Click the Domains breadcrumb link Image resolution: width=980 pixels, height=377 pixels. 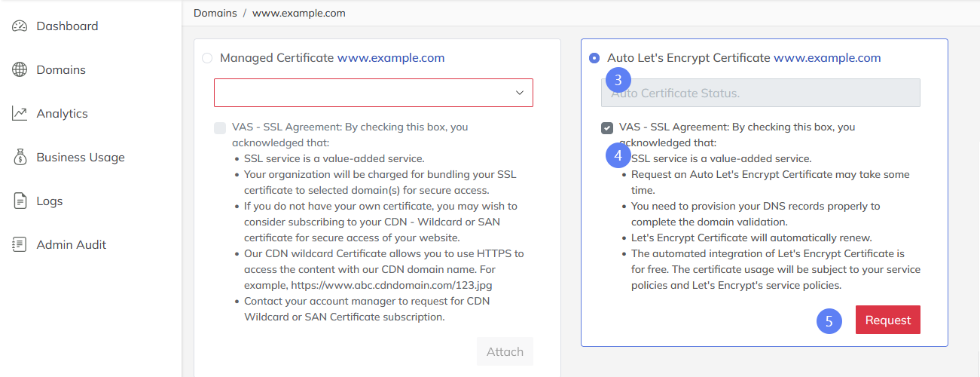point(215,13)
